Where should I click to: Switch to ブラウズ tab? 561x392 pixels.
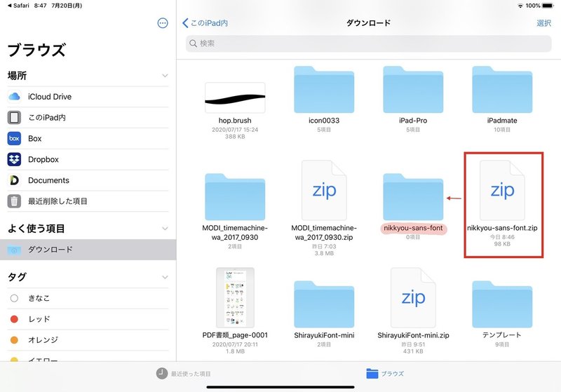point(385,374)
